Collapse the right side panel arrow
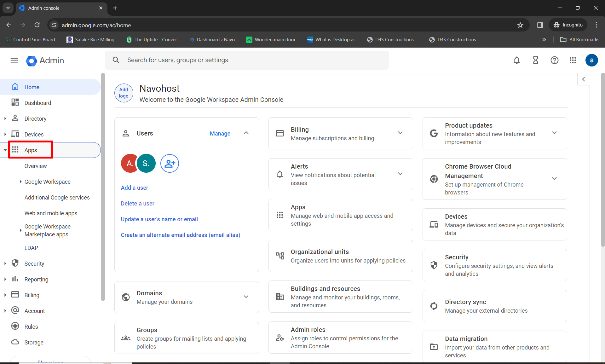This screenshot has height=364, width=605. tap(584, 79)
